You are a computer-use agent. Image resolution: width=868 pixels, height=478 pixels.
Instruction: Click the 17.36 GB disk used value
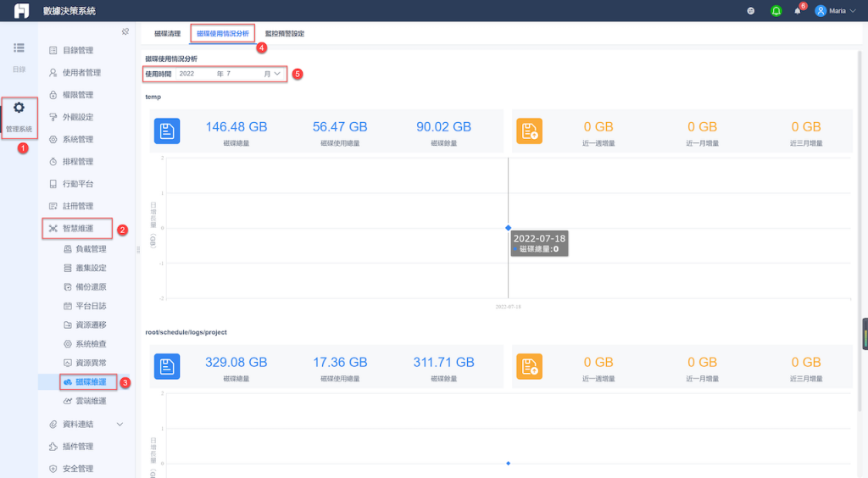point(340,363)
